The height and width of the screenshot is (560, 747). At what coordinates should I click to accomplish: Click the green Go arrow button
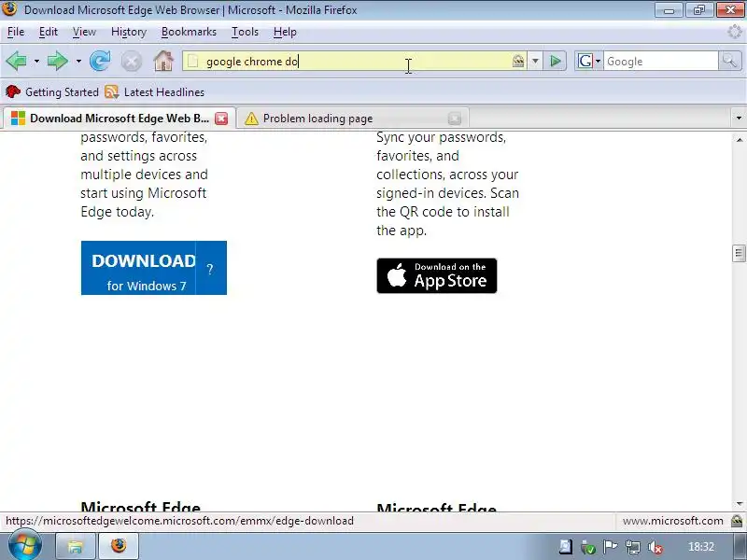(555, 61)
